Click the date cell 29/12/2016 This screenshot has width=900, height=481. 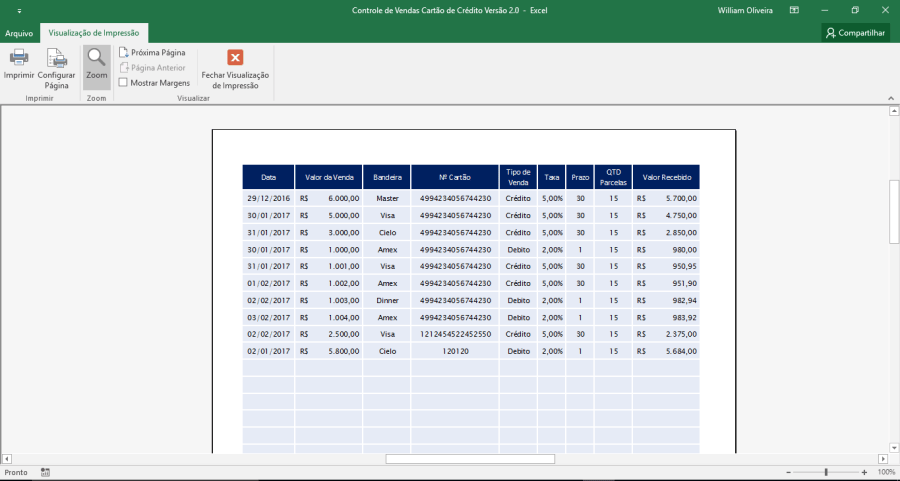269,199
